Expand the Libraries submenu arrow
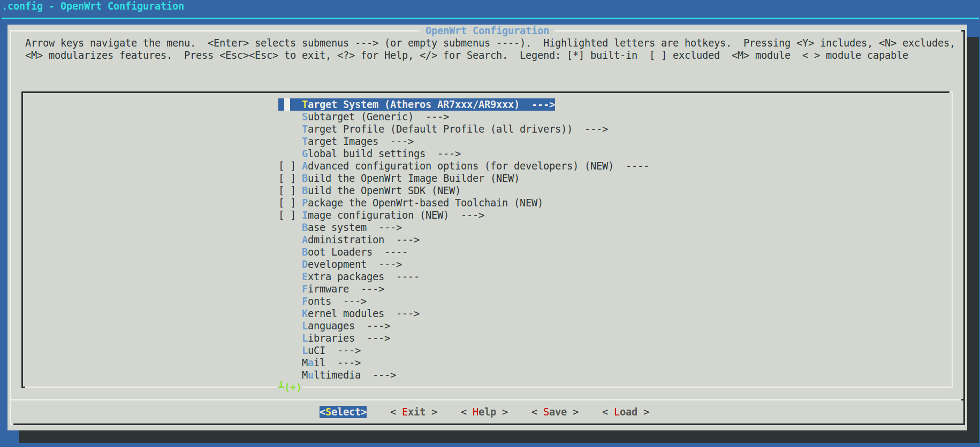Viewport: 980px width, 447px height. (x=378, y=338)
